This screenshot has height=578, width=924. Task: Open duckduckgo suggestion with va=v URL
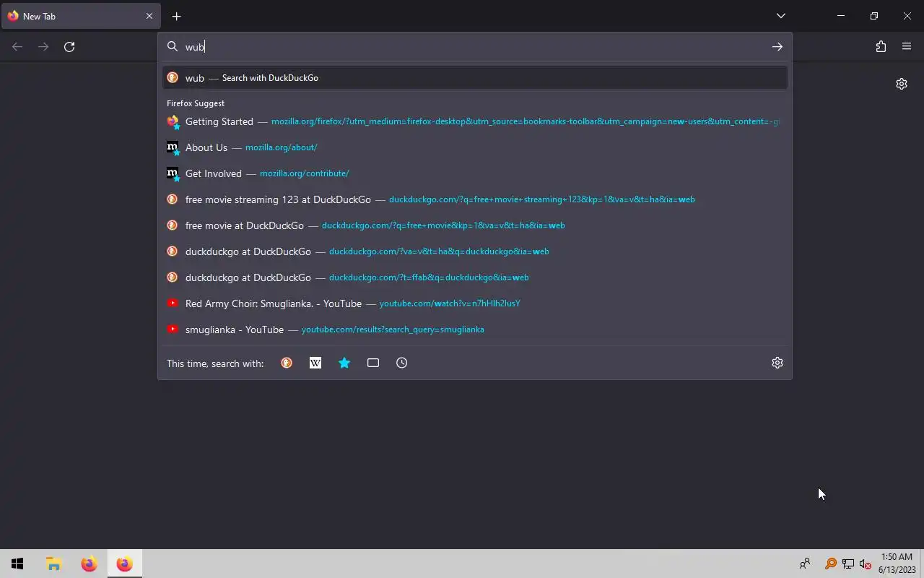pyautogui.click(x=475, y=251)
